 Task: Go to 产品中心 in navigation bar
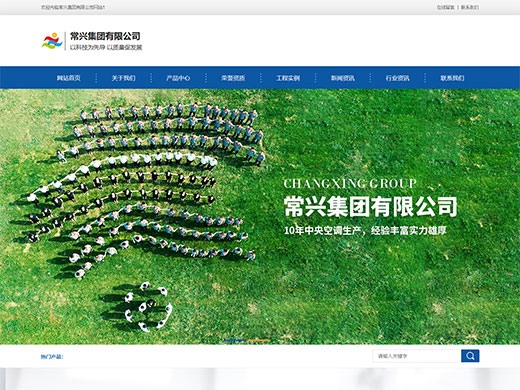pos(178,78)
